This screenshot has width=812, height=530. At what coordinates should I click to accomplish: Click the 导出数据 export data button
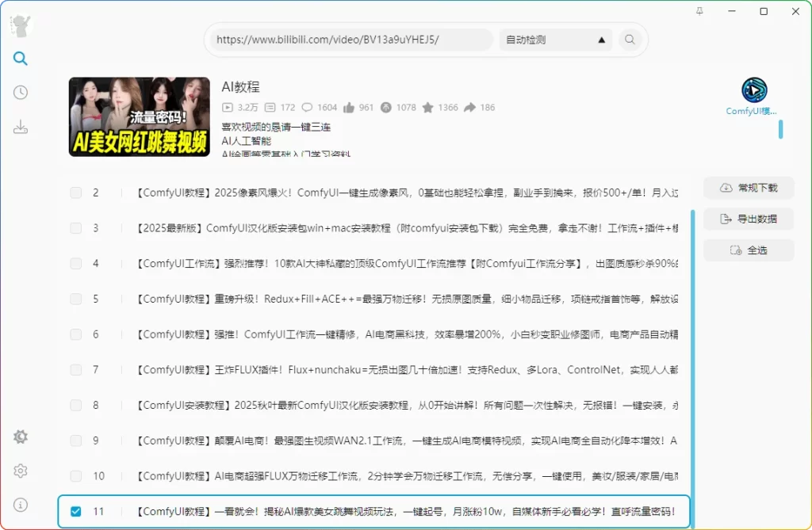point(748,219)
